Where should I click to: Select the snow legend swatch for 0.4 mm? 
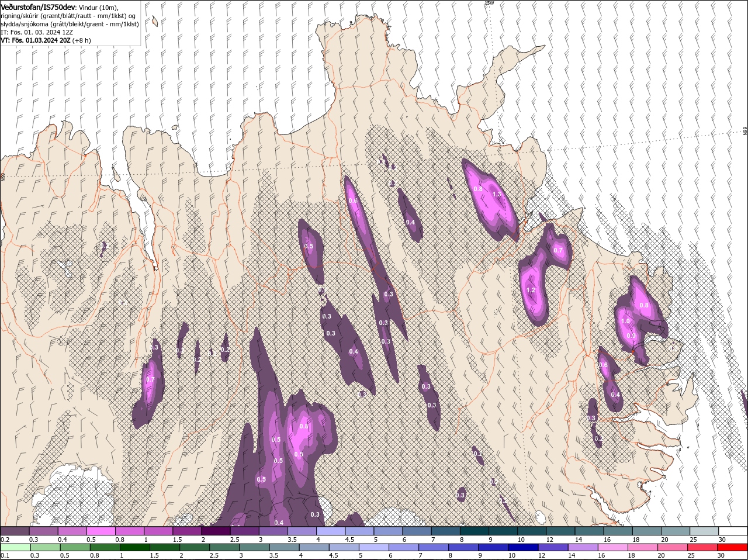pyautogui.click(x=72, y=531)
